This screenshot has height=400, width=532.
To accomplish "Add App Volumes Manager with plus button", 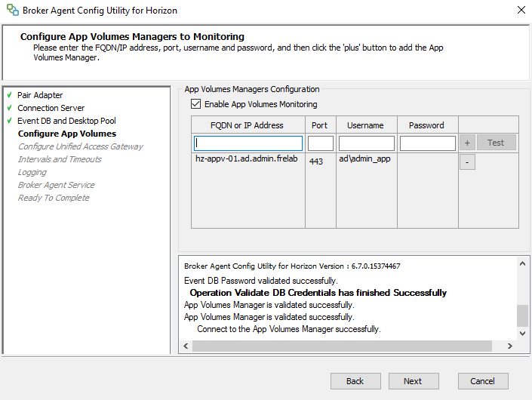I will [x=467, y=143].
